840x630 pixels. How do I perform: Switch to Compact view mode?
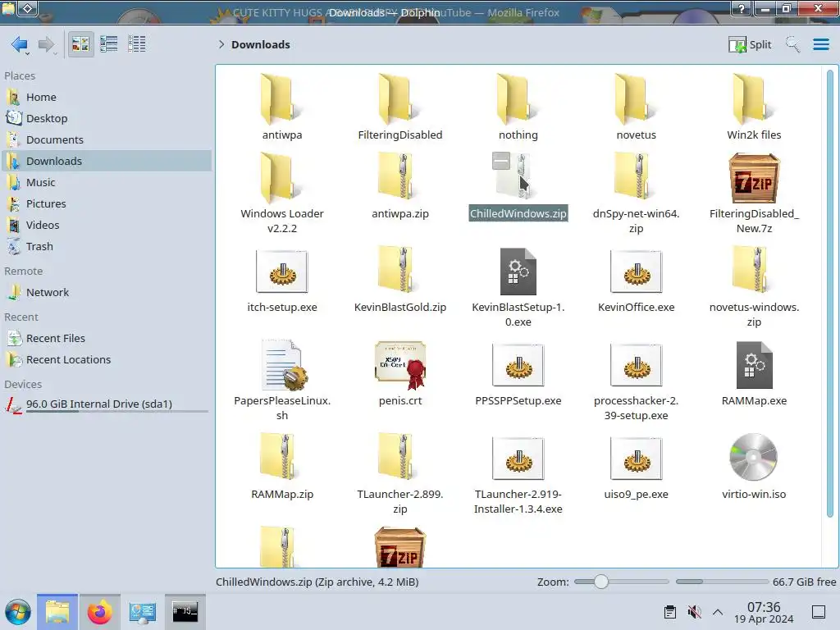point(109,44)
